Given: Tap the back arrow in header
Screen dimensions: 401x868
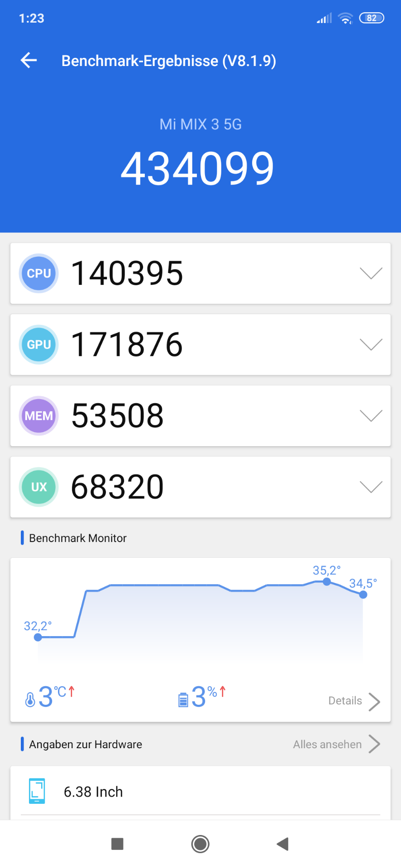Looking at the screenshot, I should pos(29,60).
